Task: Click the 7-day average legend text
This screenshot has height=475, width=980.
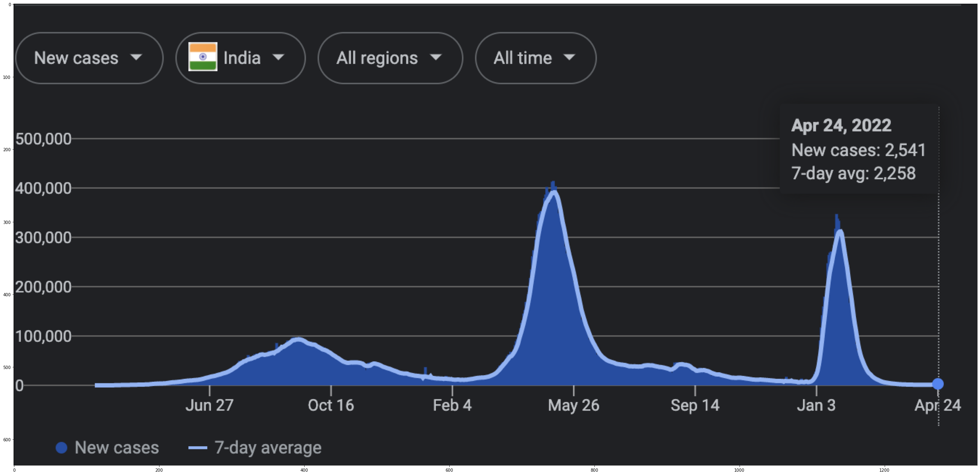Action: (x=268, y=448)
